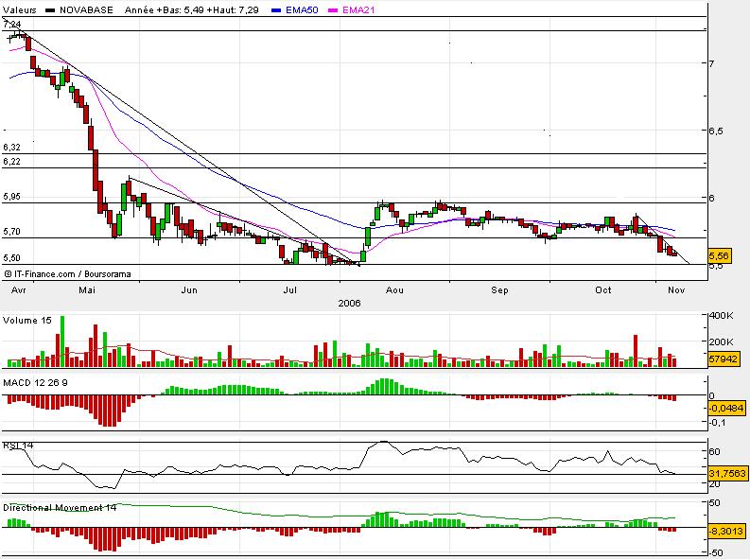The height and width of the screenshot is (560, 750).
Task: Click the 'Mai' month label on time axis
Action: click(87, 289)
